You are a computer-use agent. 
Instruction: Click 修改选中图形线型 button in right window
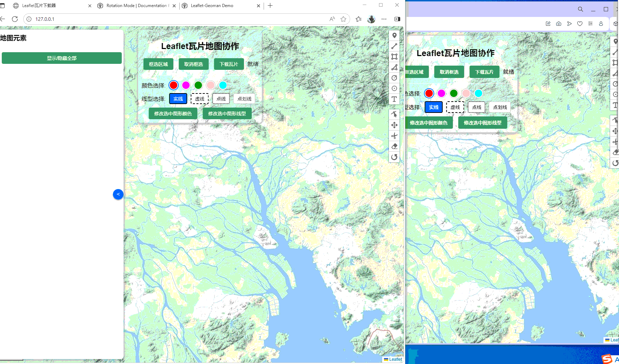pos(482,123)
